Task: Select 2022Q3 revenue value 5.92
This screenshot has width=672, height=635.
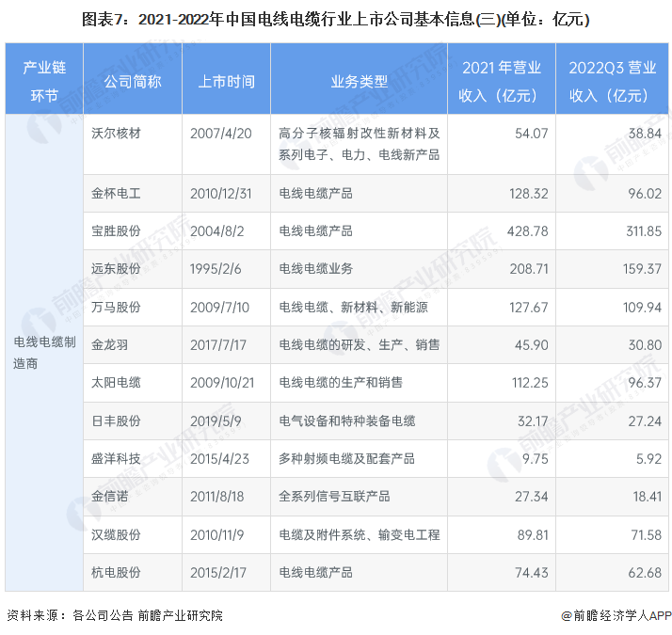Action: (648, 459)
